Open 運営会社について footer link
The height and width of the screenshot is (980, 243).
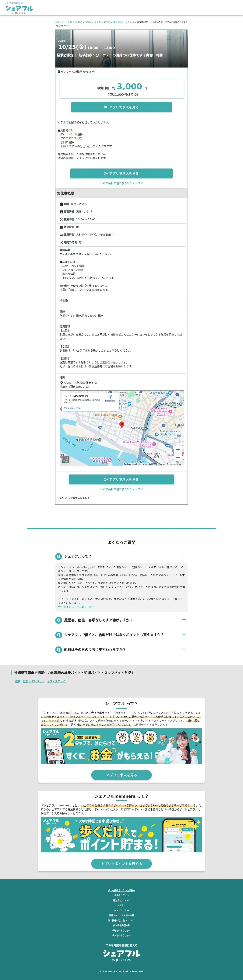(x=121, y=901)
